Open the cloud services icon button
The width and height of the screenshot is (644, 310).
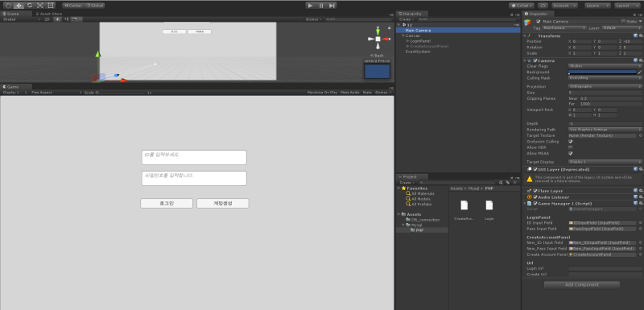tap(543, 6)
